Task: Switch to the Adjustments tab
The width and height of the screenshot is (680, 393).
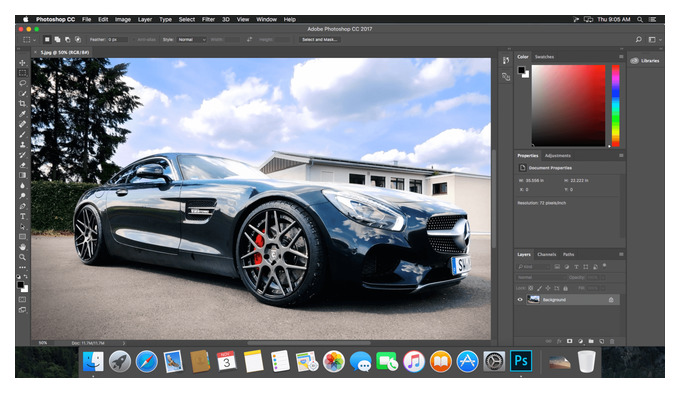Action: 558,156
